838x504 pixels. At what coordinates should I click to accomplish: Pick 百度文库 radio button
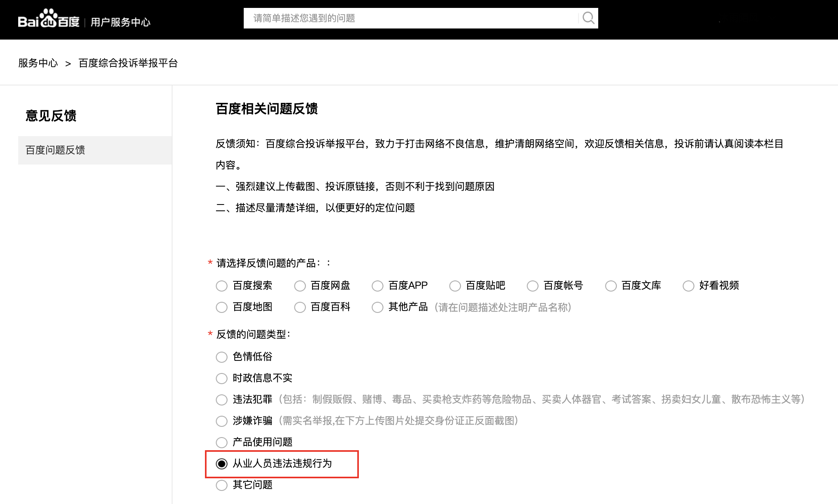611,286
